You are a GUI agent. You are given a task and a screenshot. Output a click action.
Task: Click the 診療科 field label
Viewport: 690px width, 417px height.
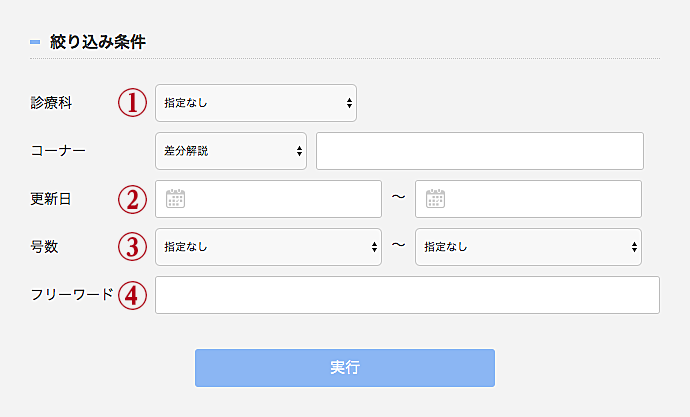click(51, 102)
